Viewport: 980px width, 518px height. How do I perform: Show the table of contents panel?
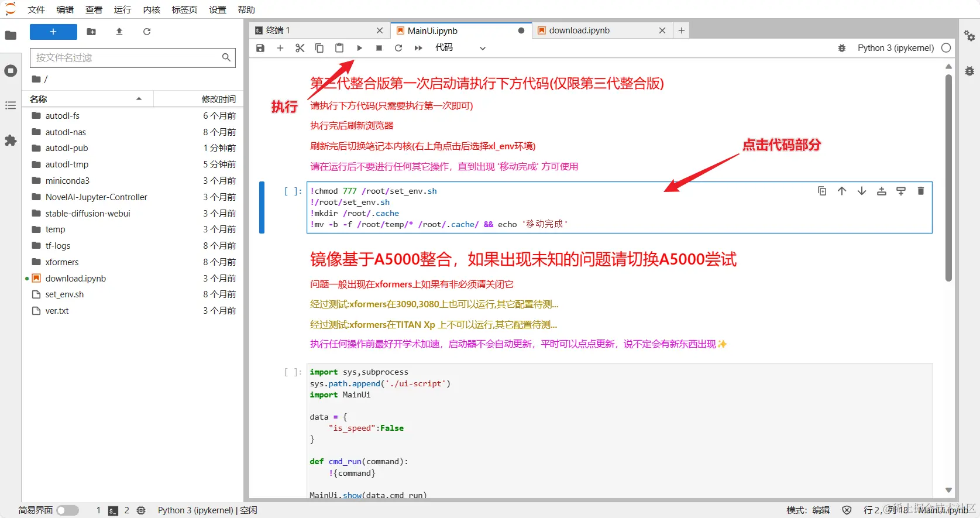(11, 105)
